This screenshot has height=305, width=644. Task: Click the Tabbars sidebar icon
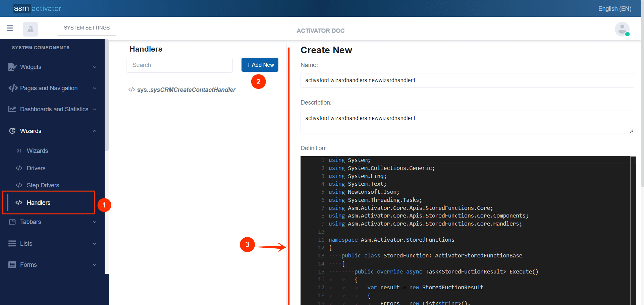(12, 222)
